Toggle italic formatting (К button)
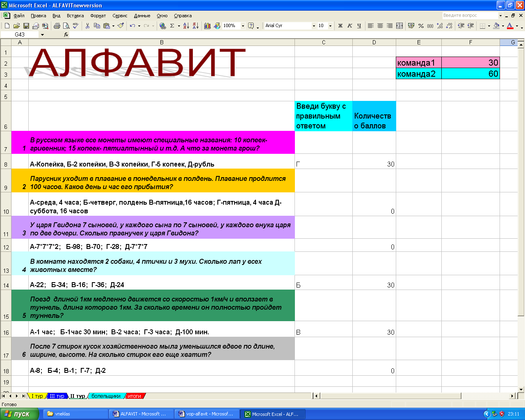 (x=349, y=26)
